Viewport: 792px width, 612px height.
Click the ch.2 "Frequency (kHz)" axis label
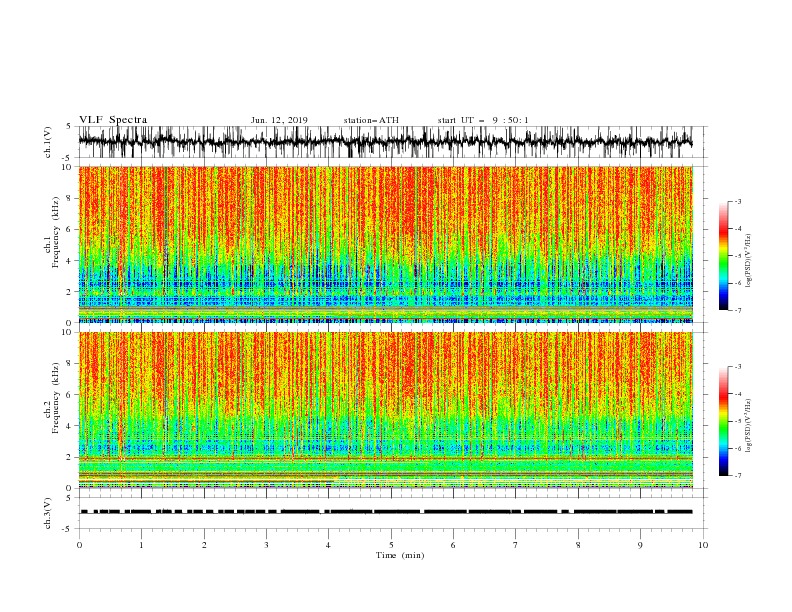pos(56,398)
